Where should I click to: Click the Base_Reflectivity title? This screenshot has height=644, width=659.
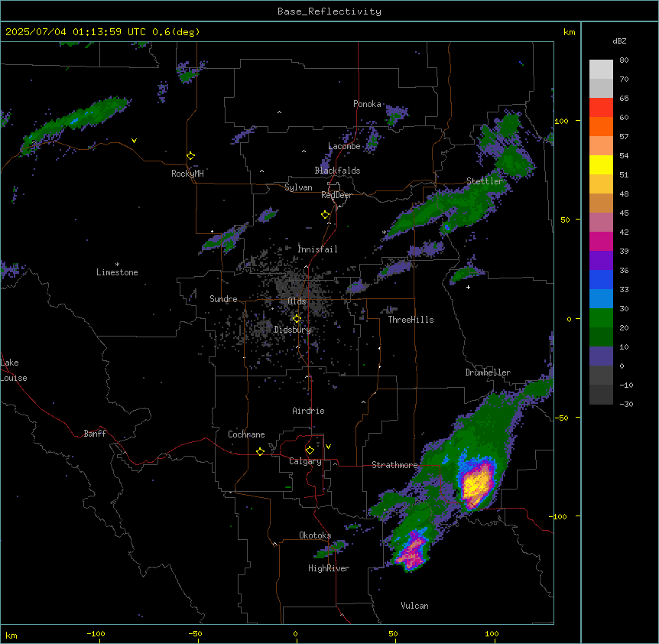coord(329,11)
